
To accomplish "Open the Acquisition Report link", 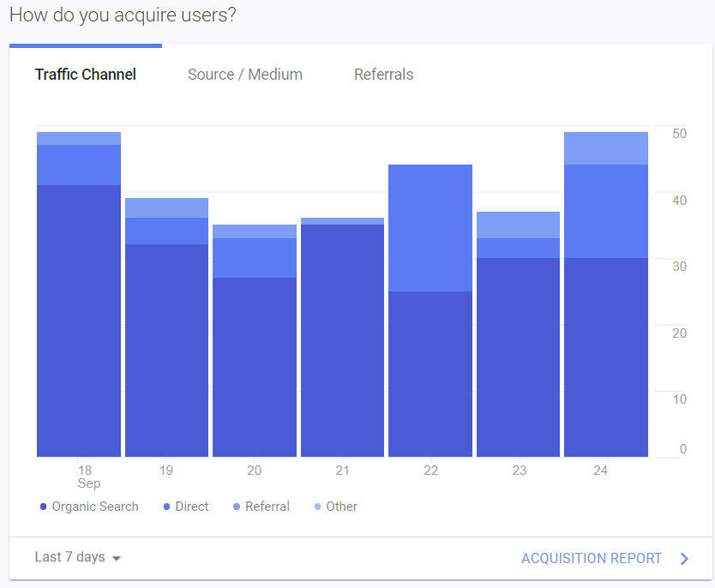I will click(x=592, y=558).
